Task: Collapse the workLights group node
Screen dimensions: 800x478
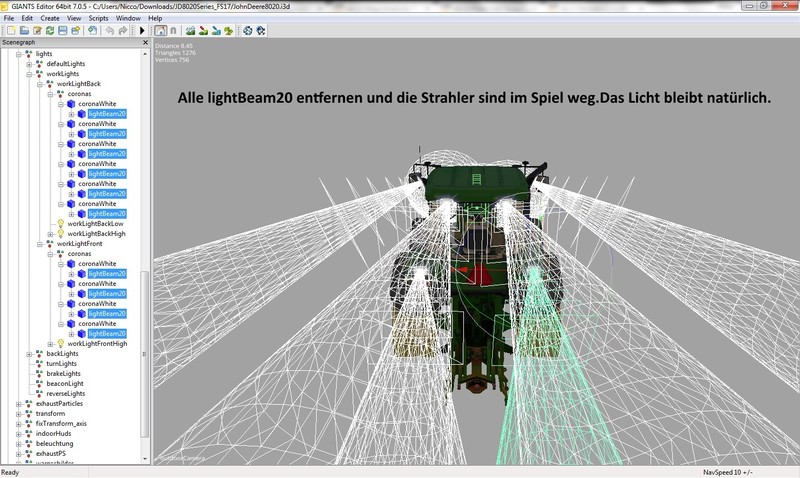Action: pyautogui.click(x=30, y=73)
